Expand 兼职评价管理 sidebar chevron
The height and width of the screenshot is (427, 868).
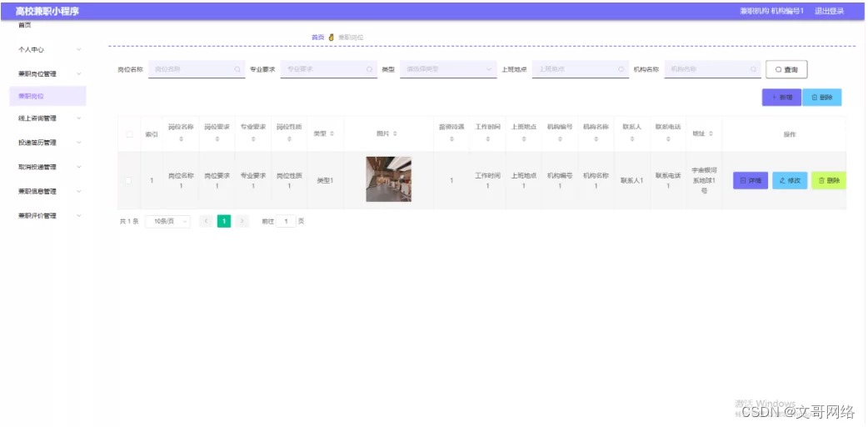(78, 216)
